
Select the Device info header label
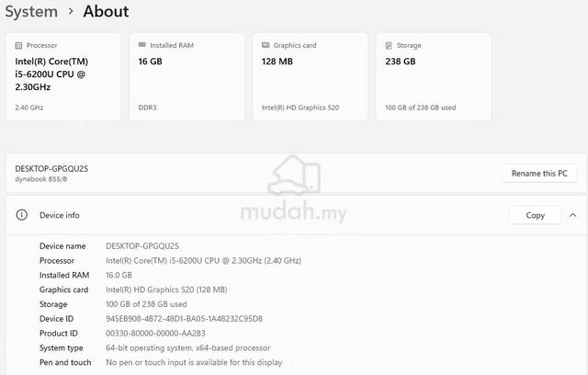(59, 215)
